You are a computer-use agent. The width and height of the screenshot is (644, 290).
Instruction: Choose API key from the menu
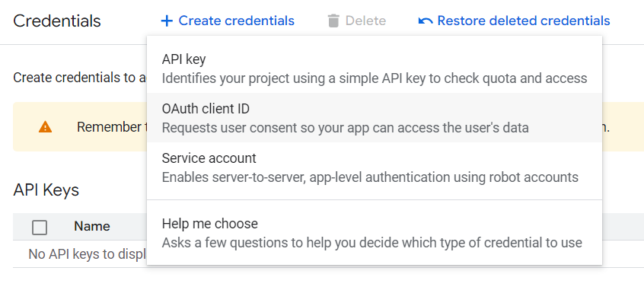pos(375,69)
